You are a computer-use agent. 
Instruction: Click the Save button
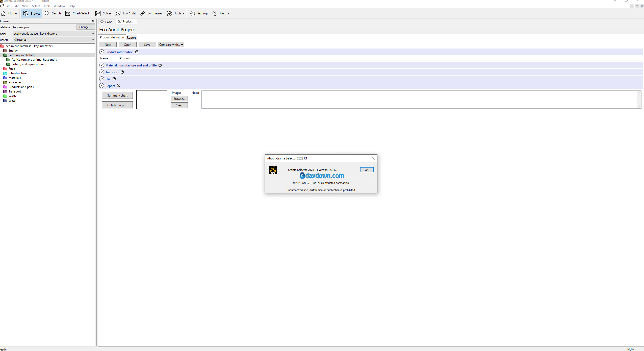147,45
